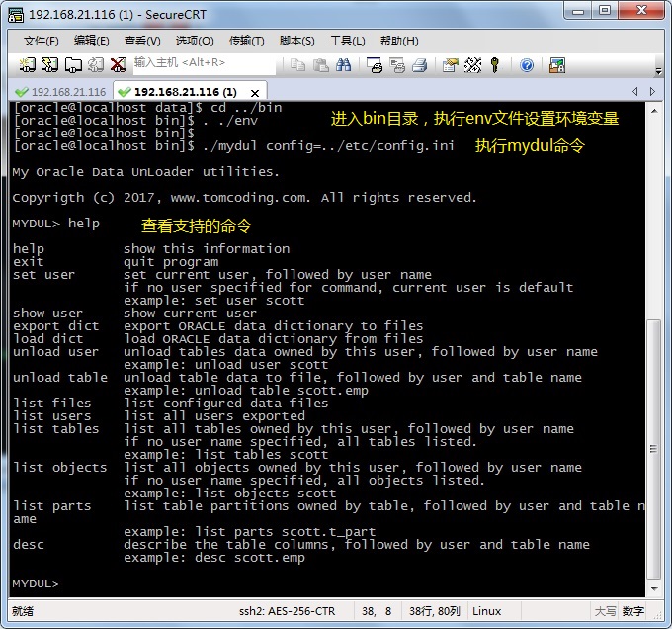Click the Connect in Tab icon
Screen dimensions: 672x629
tap(73, 64)
